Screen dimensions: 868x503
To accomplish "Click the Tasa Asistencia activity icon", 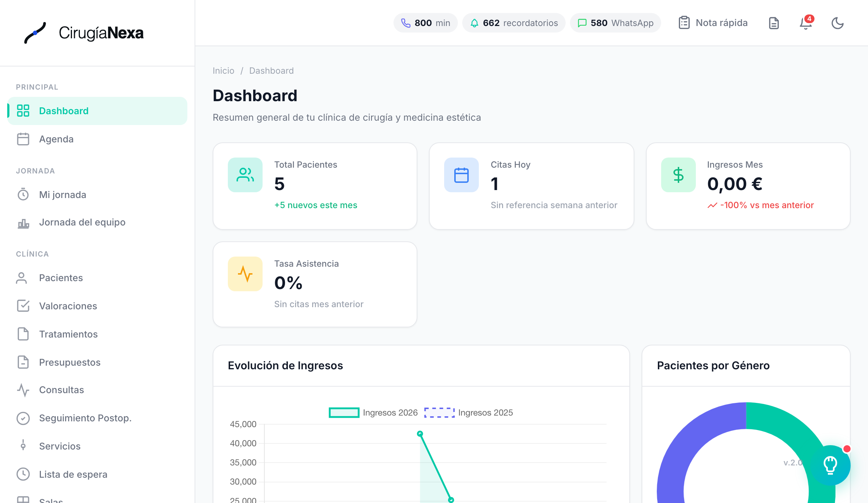I will coord(245,274).
